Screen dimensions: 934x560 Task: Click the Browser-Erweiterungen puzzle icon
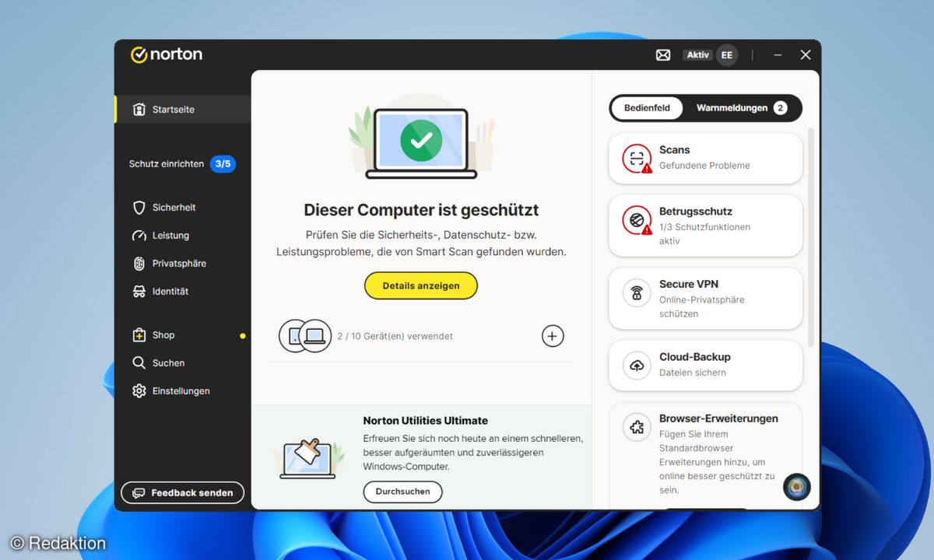pyautogui.click(x=636, y=427)
